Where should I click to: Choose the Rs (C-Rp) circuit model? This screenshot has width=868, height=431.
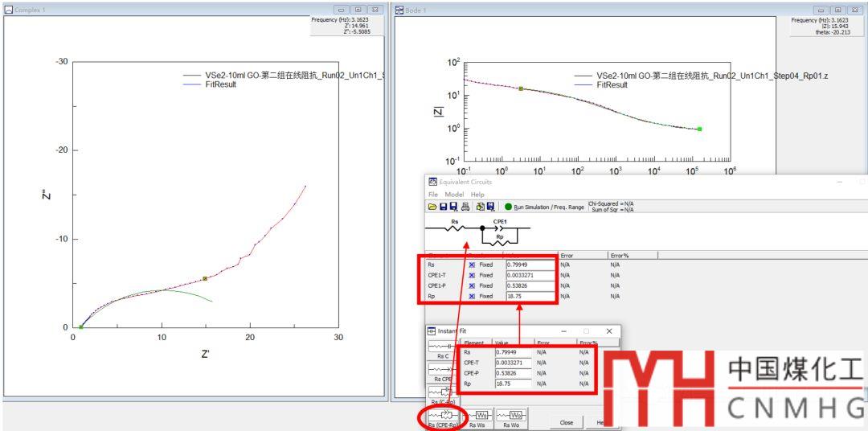(x=442, y=394)
